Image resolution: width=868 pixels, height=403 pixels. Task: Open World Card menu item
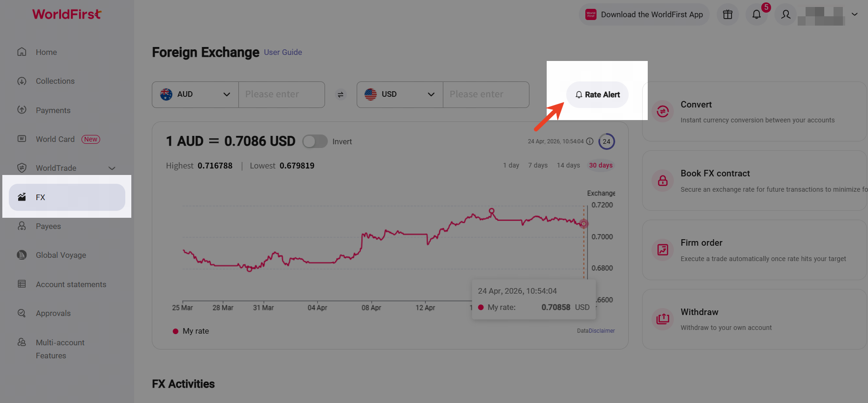(55, 139)
